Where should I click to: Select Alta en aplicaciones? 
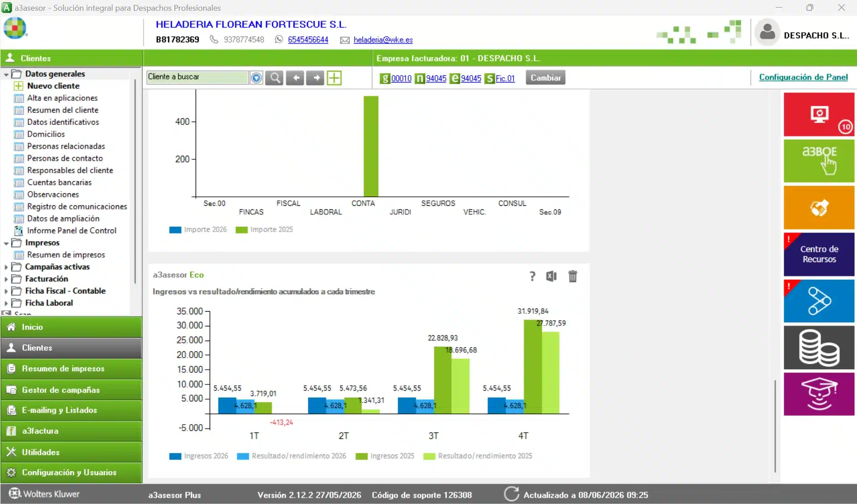tap(62, 98)
